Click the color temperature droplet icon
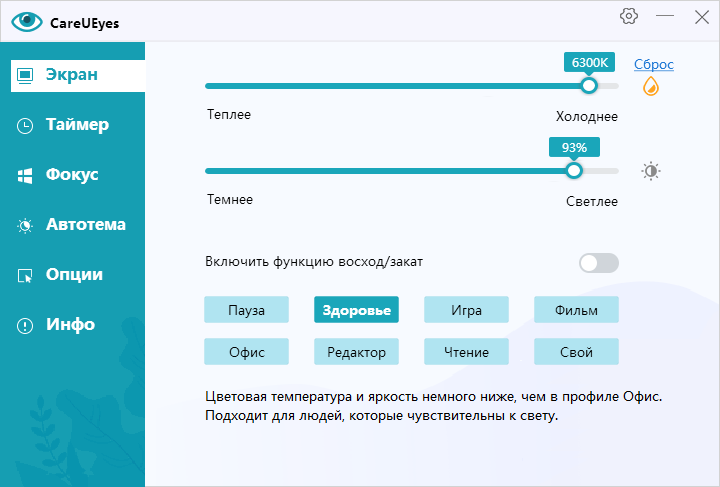The height and width of the screenshot is (487, 720). click(651, 87)
